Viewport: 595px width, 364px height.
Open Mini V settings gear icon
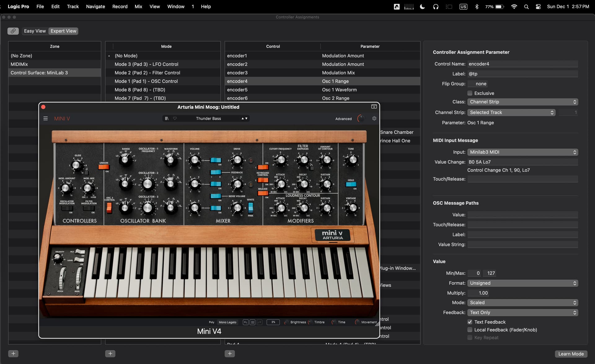[374, 119]
